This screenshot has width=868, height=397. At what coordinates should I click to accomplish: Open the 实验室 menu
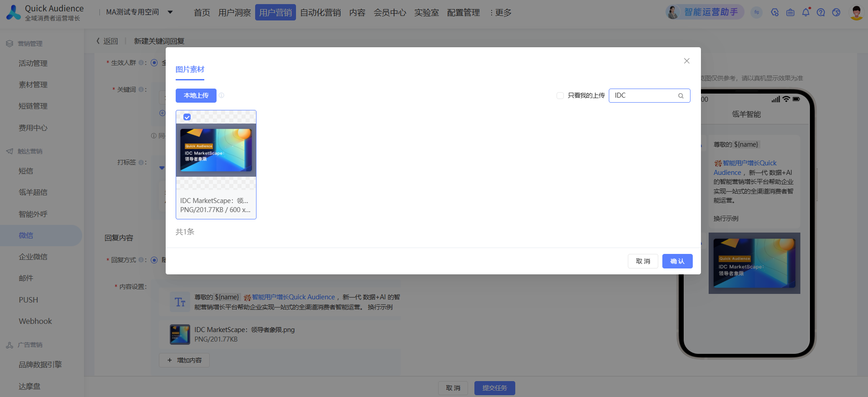pos(426,13)
